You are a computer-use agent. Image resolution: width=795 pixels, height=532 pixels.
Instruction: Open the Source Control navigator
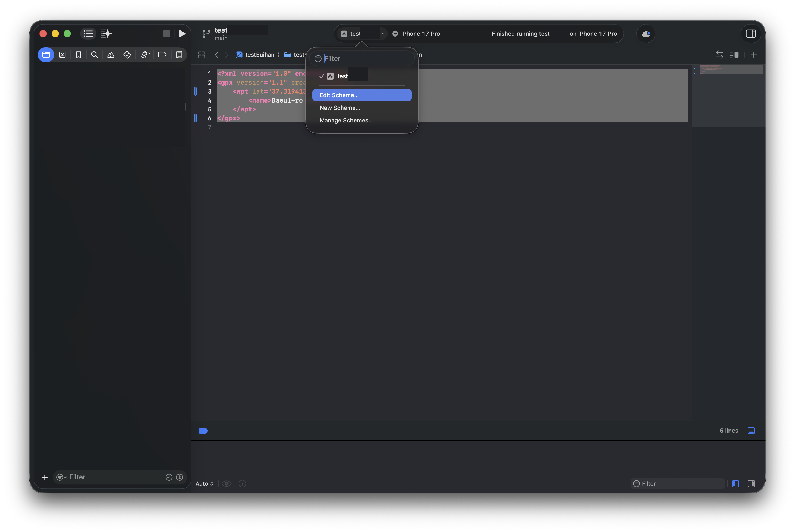(62, 55)
